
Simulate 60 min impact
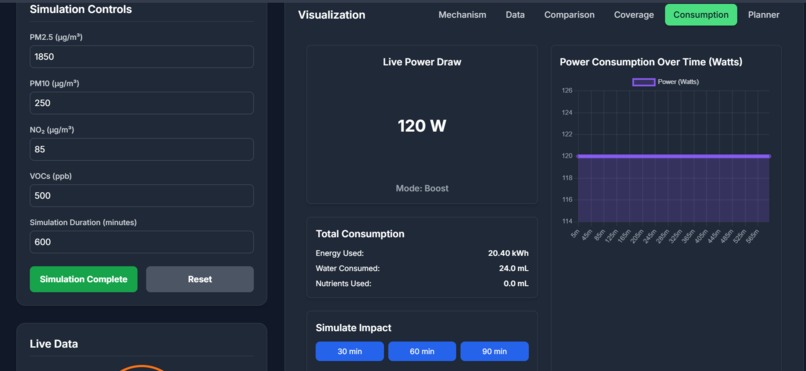click(x=422, y=351)
